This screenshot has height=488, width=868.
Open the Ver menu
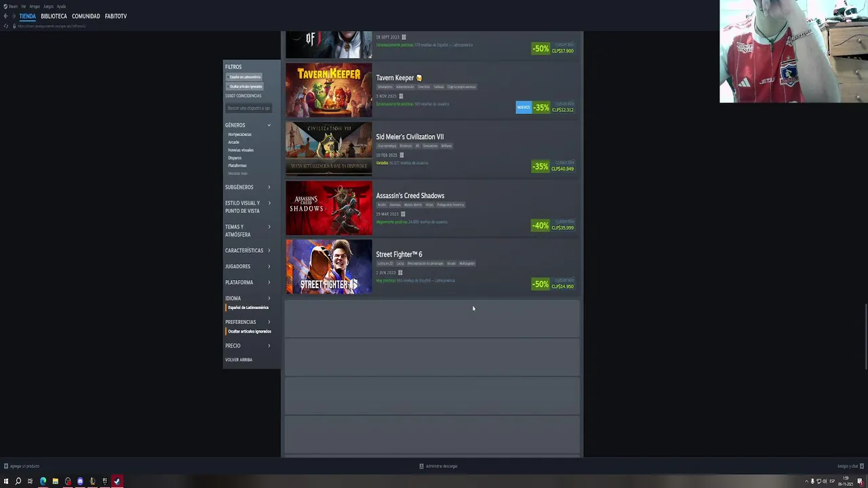click(x=23, y=6)
